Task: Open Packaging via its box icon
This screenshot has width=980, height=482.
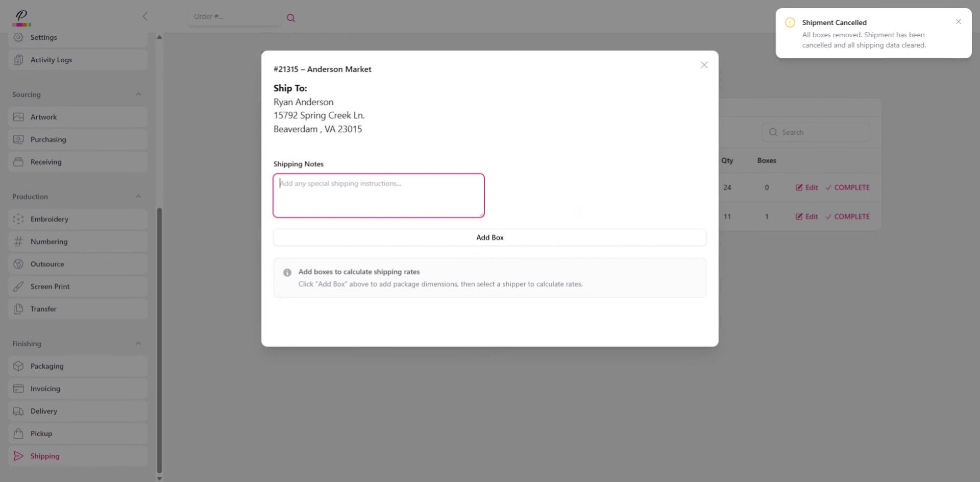Action: coord(18,366)
